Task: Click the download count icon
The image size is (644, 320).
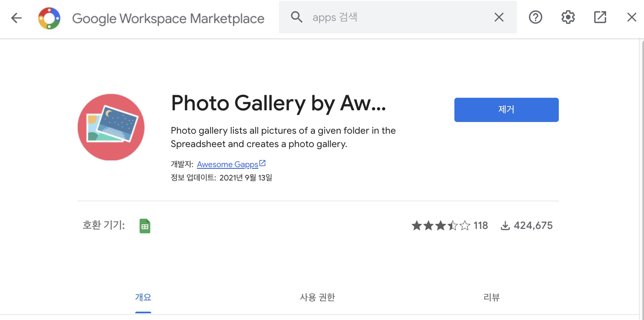Action: (505, 226)
